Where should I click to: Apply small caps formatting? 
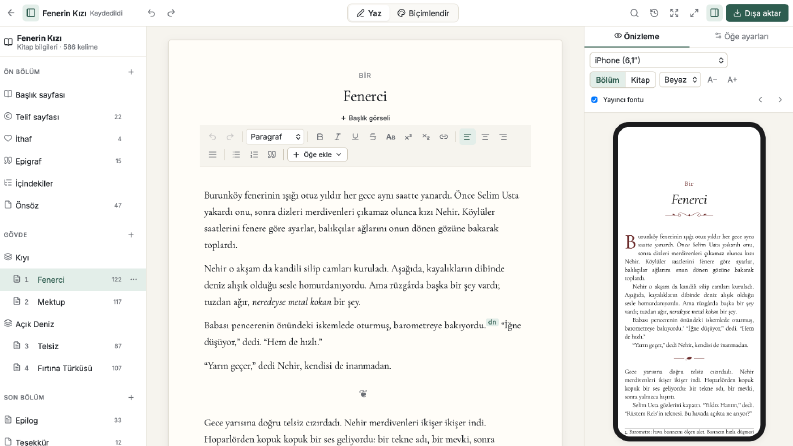[x=390, y=137]
